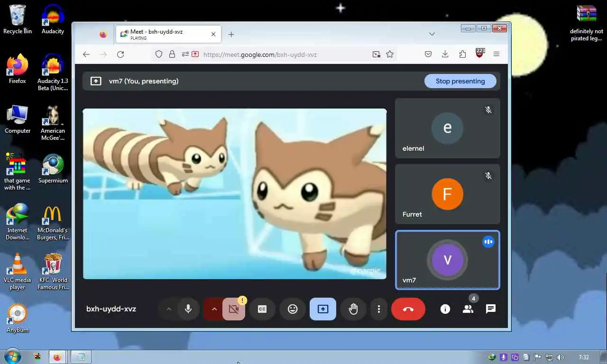Click the notepad taskbar button
Image resolution: width=607 pixels, height=364 pixels.
[81, 357]
